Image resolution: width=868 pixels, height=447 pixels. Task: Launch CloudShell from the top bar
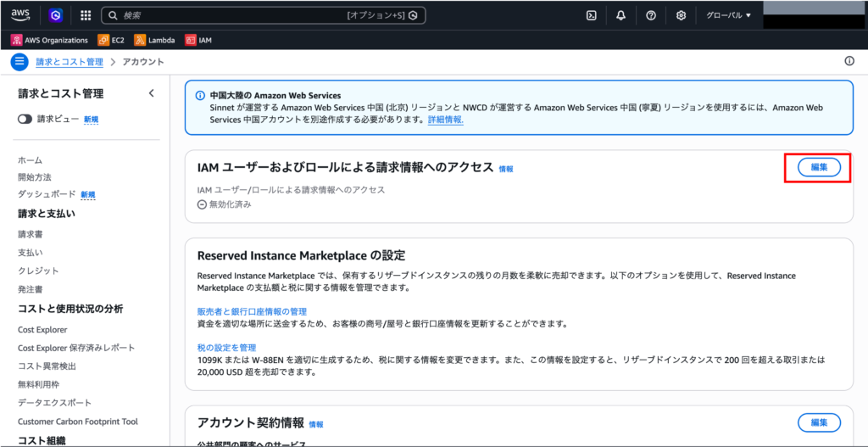[x=592, y=15]
